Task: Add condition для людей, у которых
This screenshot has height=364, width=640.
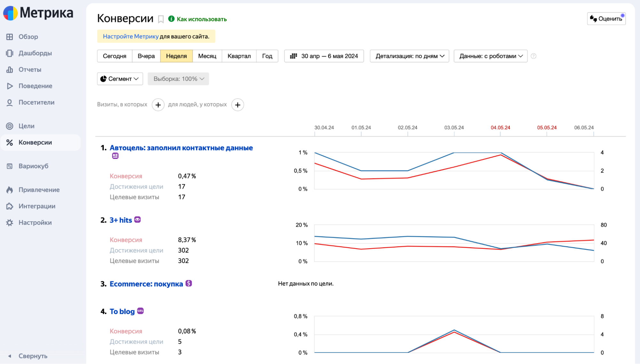Action: (238, 105)
